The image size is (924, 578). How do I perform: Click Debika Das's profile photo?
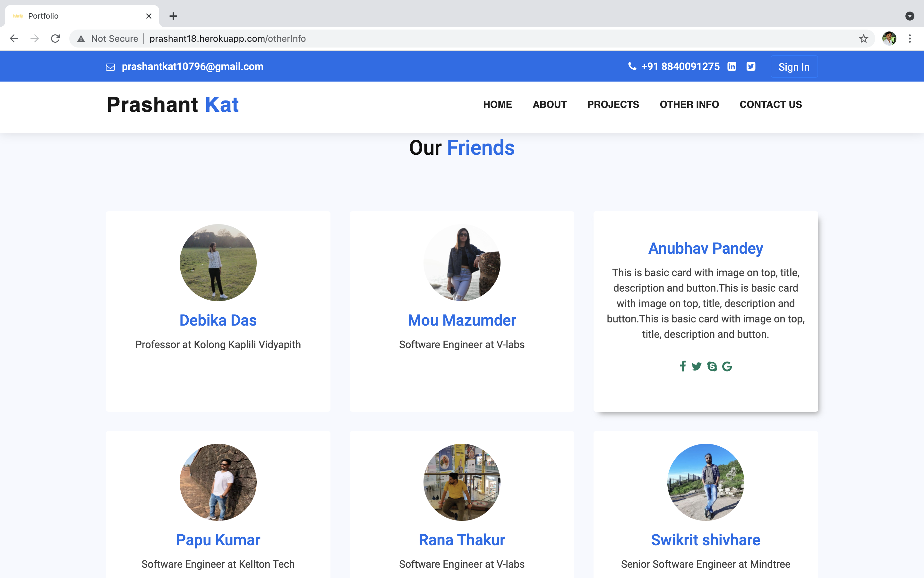coord(218,263)
